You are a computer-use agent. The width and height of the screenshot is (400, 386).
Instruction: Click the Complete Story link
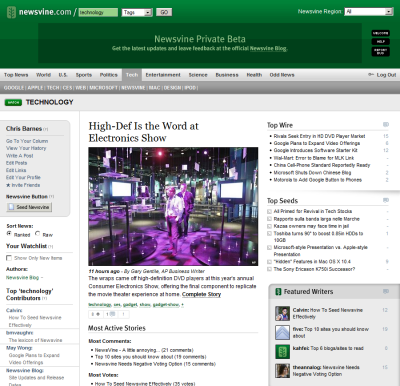pyautogui.click(x=201, y=294)
